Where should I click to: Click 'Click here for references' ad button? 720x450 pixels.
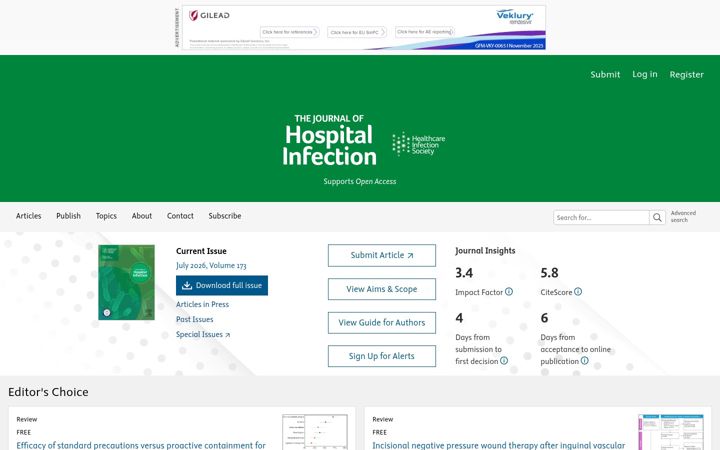click(290, 32)
